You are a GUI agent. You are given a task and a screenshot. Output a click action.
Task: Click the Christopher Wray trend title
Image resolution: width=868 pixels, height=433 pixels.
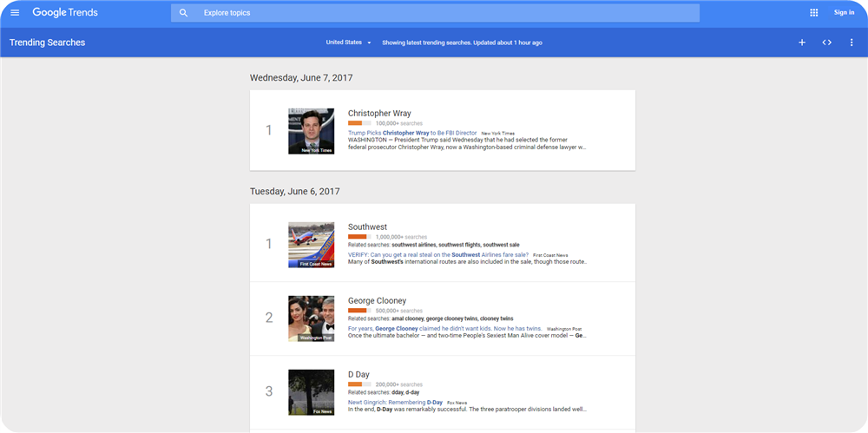coord(379,114)
